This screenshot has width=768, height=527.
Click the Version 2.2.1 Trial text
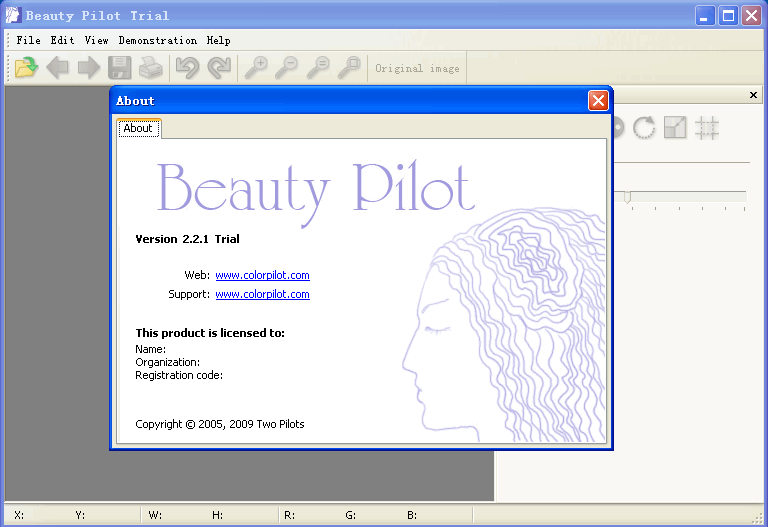click(188, 239)
